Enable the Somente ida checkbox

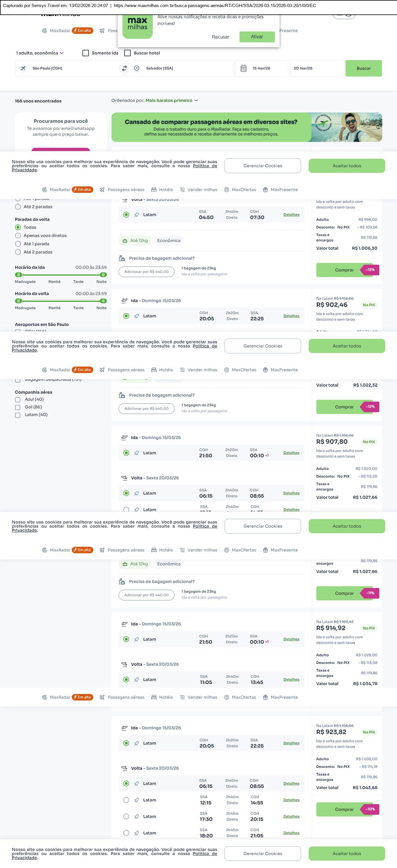point(86,53)
